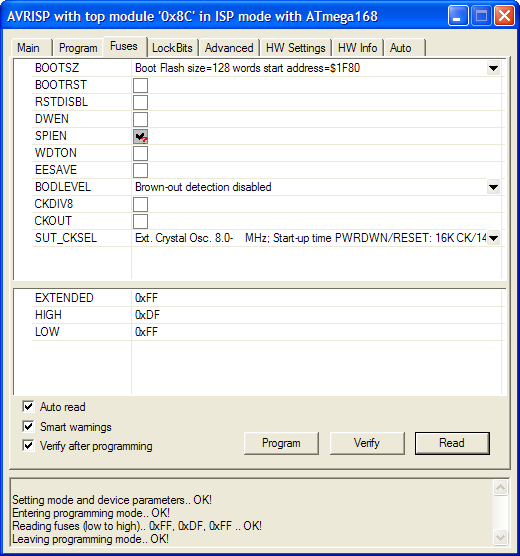Click 'Entering programming mode.. OK!' log line

point(91,513)
